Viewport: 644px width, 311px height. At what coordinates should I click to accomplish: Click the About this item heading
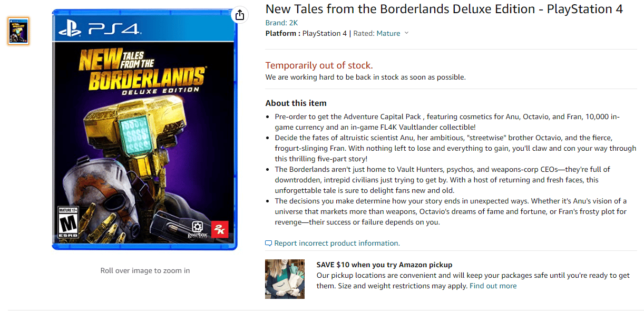(296, 103)
